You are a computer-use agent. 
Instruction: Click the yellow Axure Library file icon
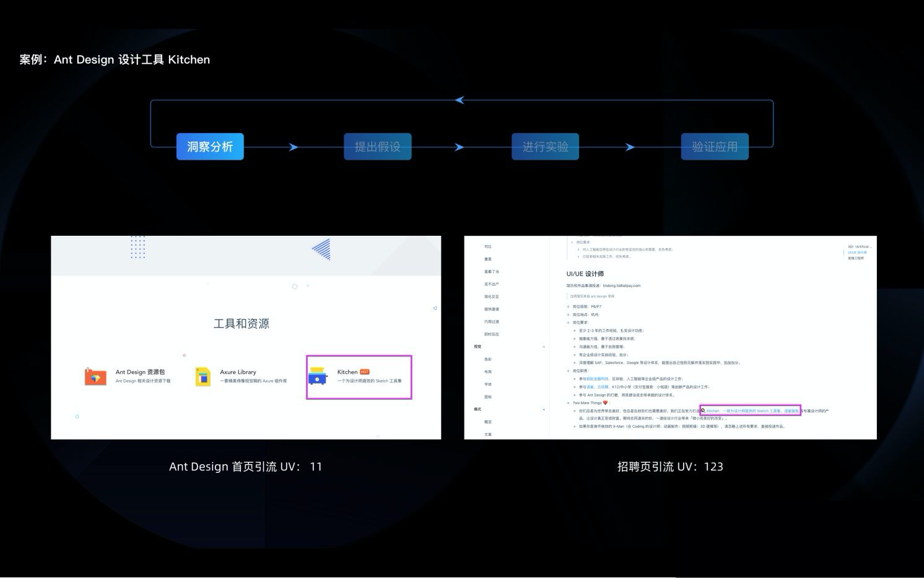pyautogui.click(x=203, y=376)
